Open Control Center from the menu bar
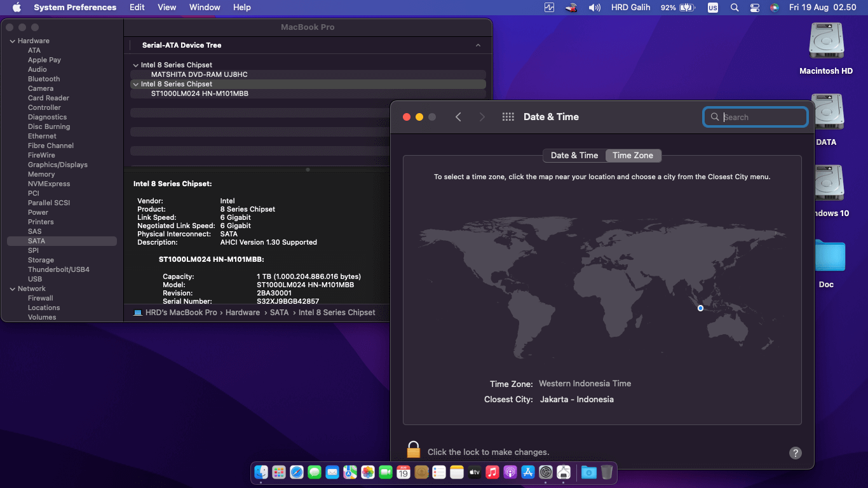868x488 pixels. tap(755, 8)
